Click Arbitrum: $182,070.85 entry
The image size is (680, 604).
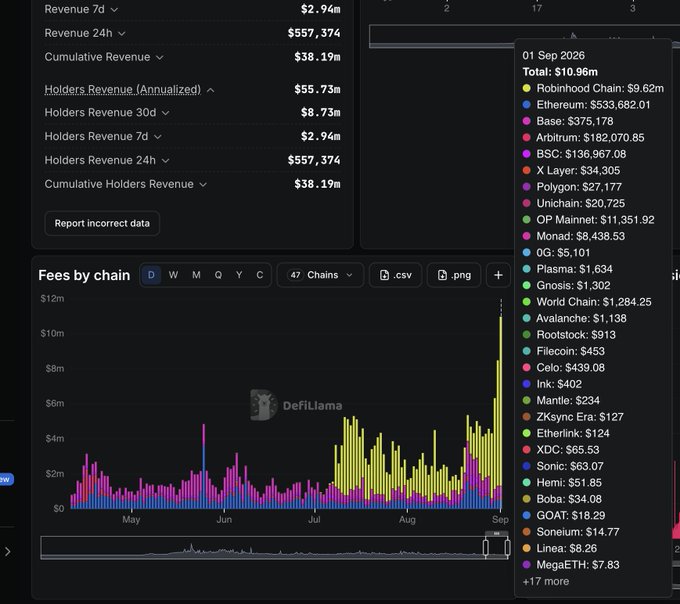point(583,138)
